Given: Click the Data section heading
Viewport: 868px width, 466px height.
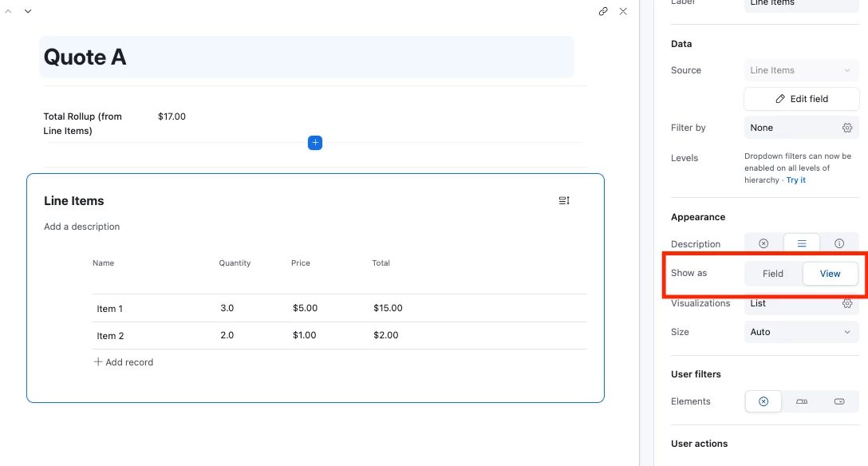Looking at the screenshot, I should pos(681,44).
